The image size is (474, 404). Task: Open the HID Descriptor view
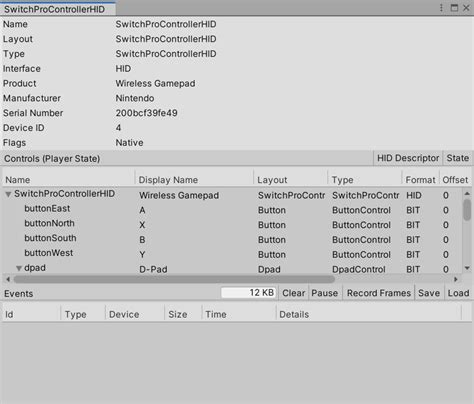[x=408, y=158]
